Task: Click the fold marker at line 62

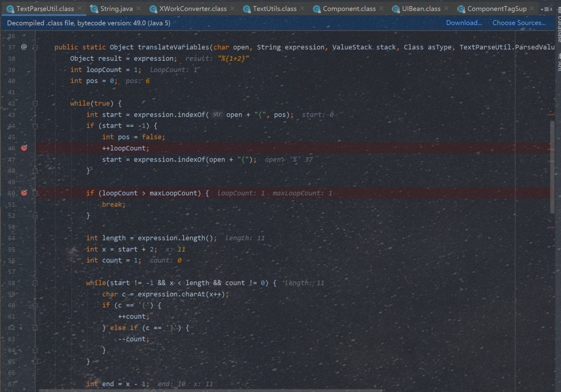Action: [35, 328]
